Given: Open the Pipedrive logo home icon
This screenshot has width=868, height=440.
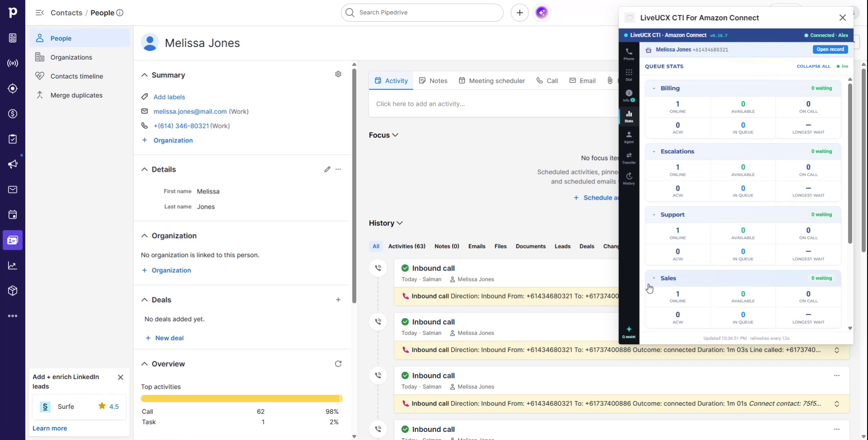Looking at the screenshot, I should (13, 13).
